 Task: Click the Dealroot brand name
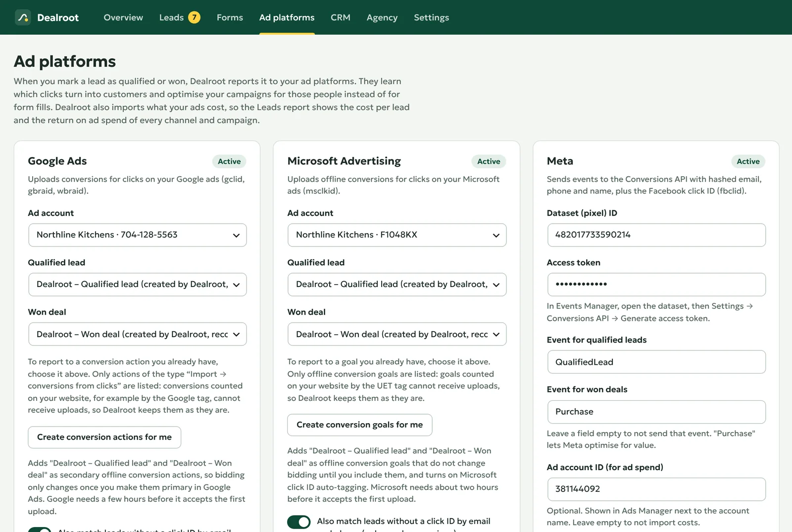(58, 17)
